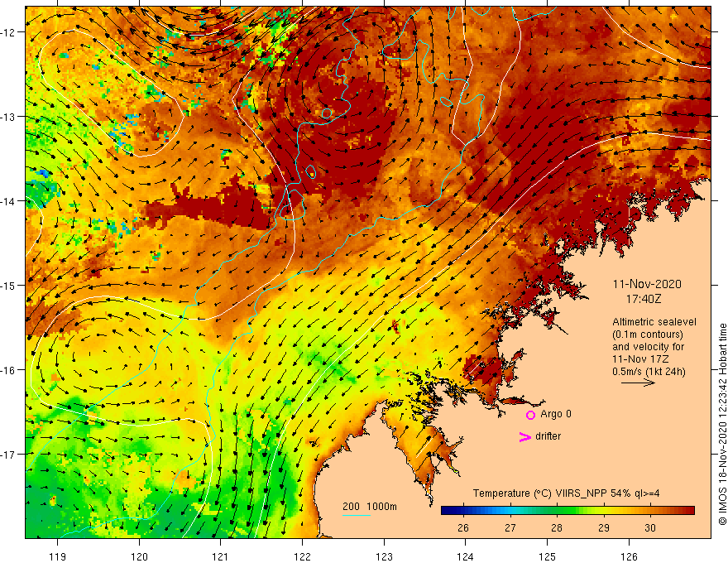Click the time label 17:40Z

tap(644, 299)
